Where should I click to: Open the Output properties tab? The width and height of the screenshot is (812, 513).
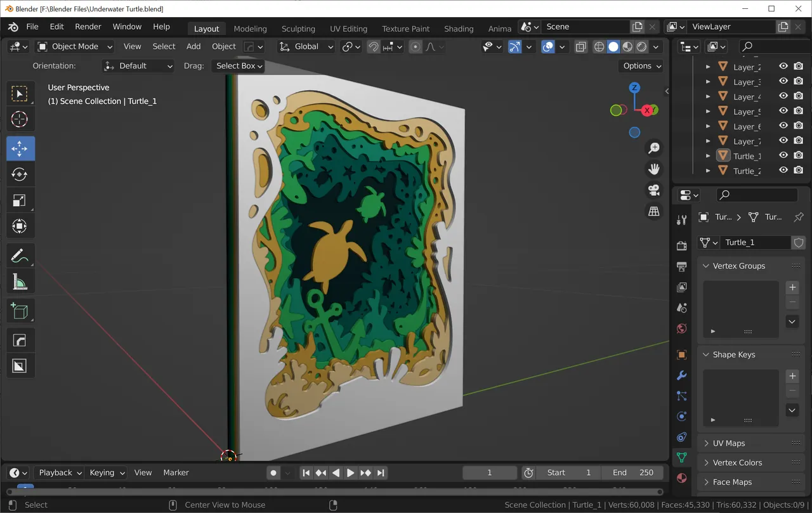[x=682, y=266]
